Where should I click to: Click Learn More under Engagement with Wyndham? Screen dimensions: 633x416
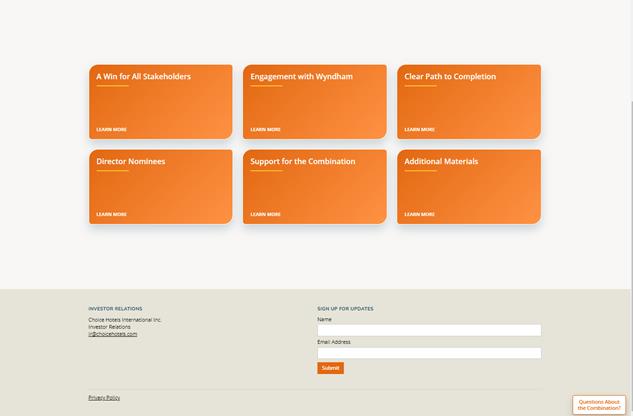coord(265,130)
